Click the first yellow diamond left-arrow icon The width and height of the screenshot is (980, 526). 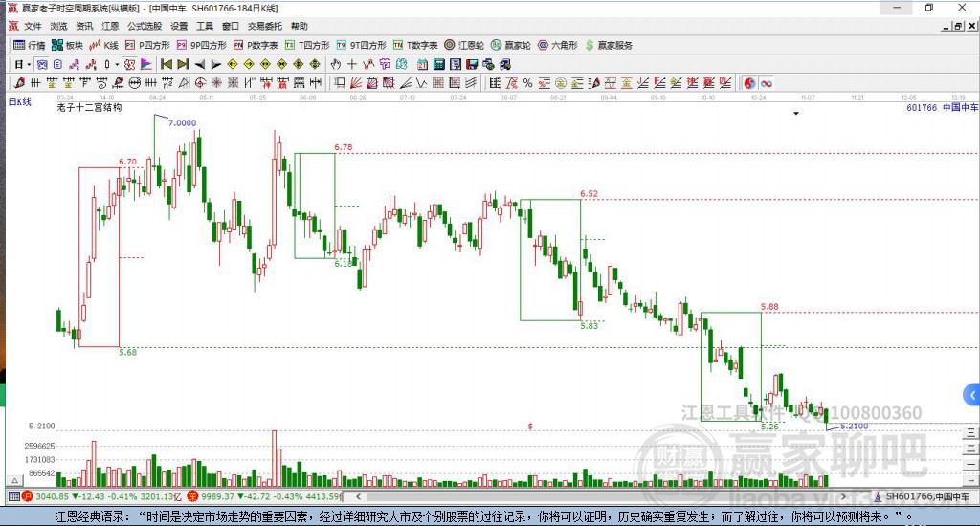pos(233,64)
